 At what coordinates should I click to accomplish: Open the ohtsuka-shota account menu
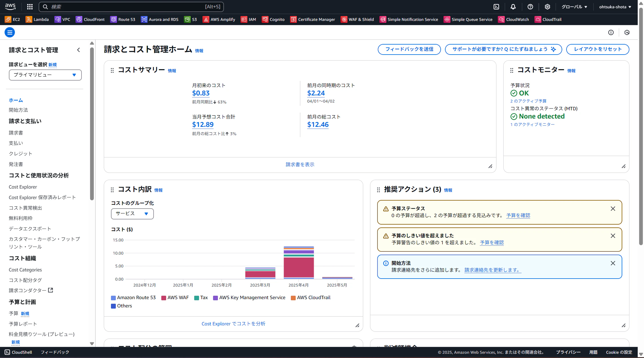point(615,7)
